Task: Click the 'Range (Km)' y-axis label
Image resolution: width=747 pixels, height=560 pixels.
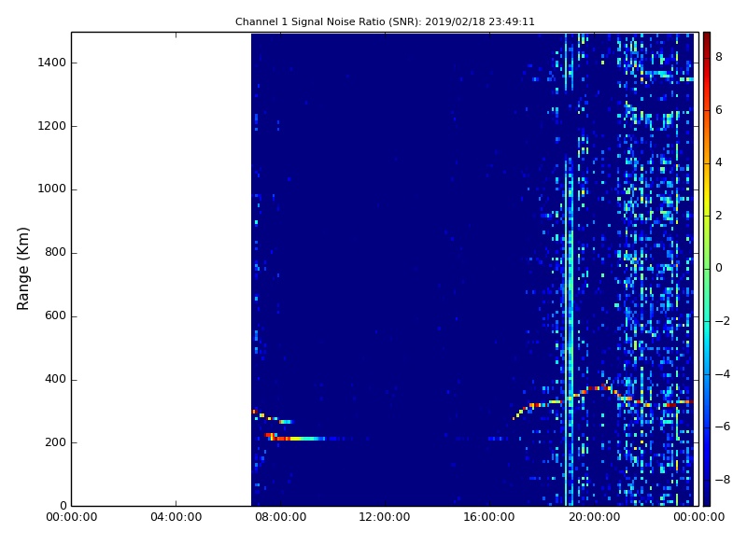Action: 22,269
